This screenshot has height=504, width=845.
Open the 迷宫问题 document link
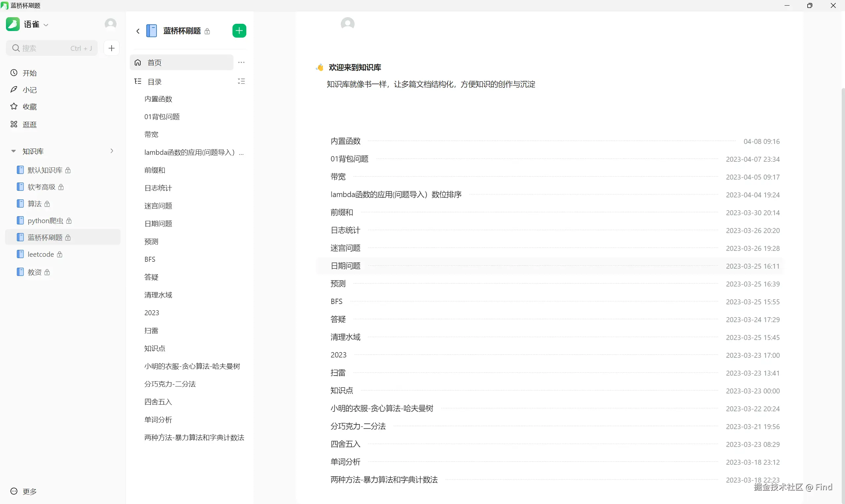point(345,248)
